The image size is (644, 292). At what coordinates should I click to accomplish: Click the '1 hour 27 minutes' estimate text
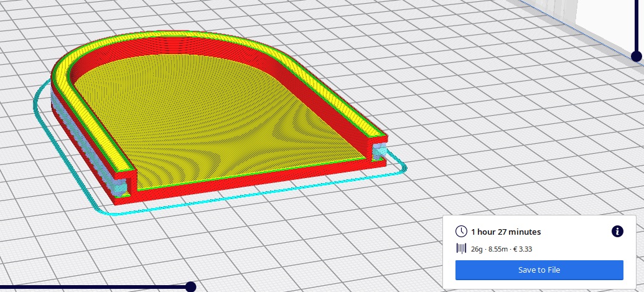click(506, 232)
